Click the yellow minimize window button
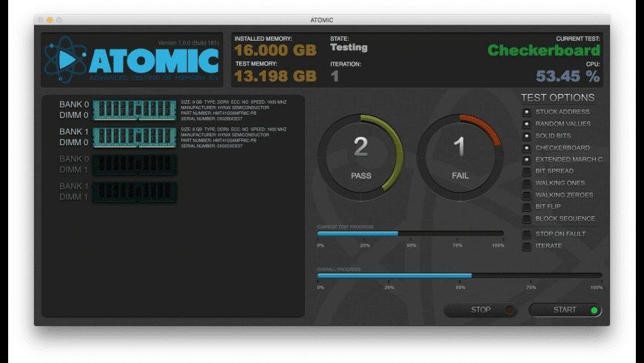Screen dimensions: 644x363 50,20
